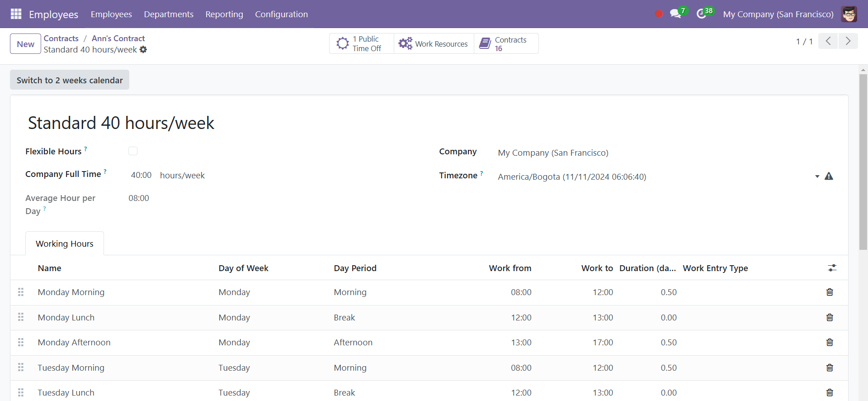Click the Flexible Hours help question mark
This screenshot has width=868, height=401.
tap(85, 148)
